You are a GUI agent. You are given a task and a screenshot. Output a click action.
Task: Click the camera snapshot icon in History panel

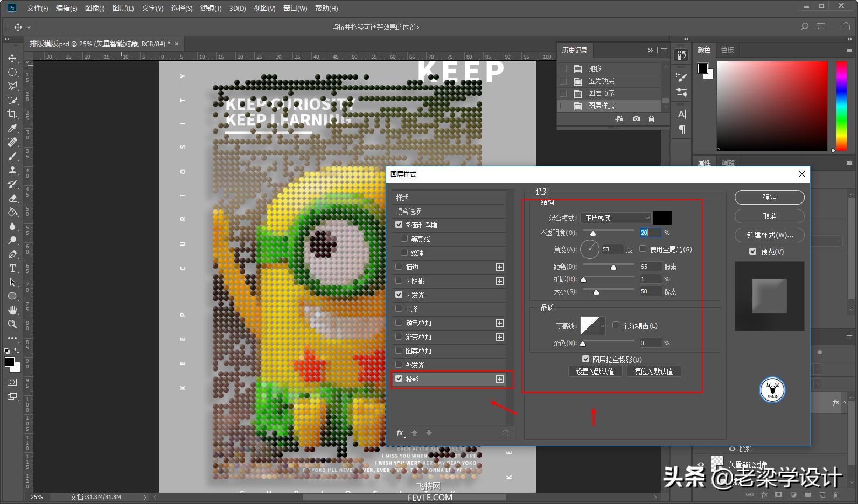coord(636,119)
